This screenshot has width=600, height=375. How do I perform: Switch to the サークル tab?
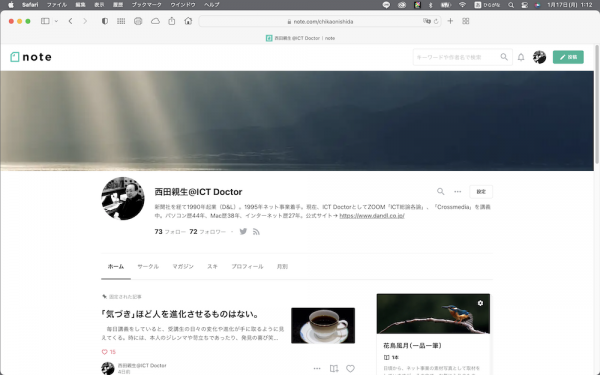148,266
